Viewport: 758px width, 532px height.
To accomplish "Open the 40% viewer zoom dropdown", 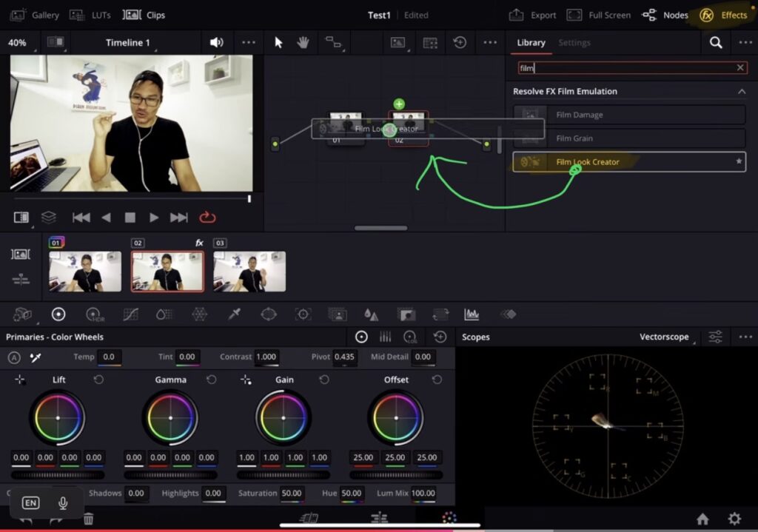I will coord(17,42).
